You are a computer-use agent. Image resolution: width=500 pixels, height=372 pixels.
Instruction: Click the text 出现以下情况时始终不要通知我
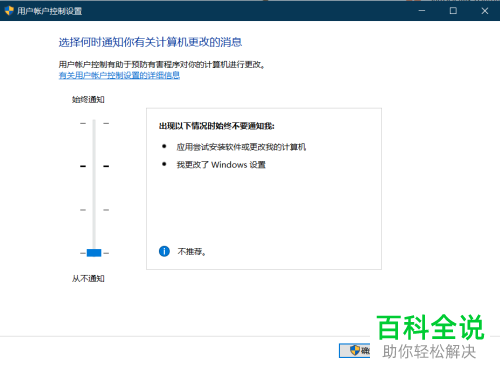(217, 126)
